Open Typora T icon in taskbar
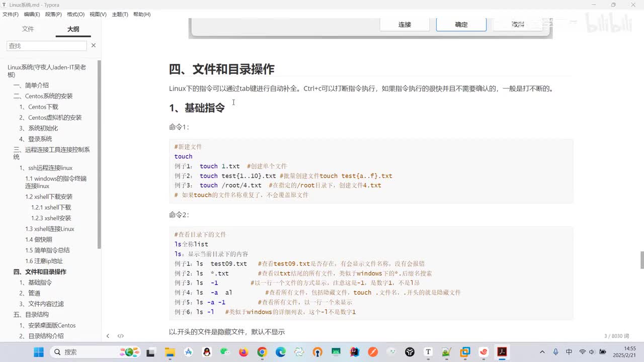Viewport: 644px width, 362px height. 428,352
